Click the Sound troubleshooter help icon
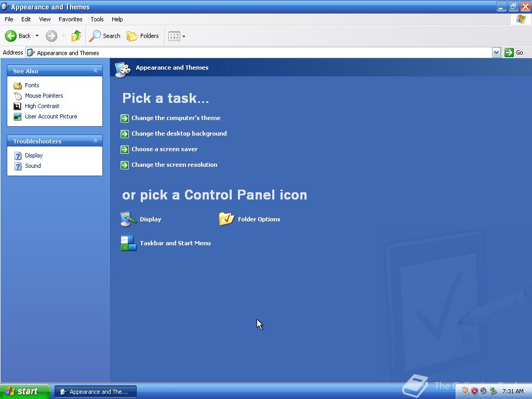The height and width of the screenshot is (399, 532). 18,166
